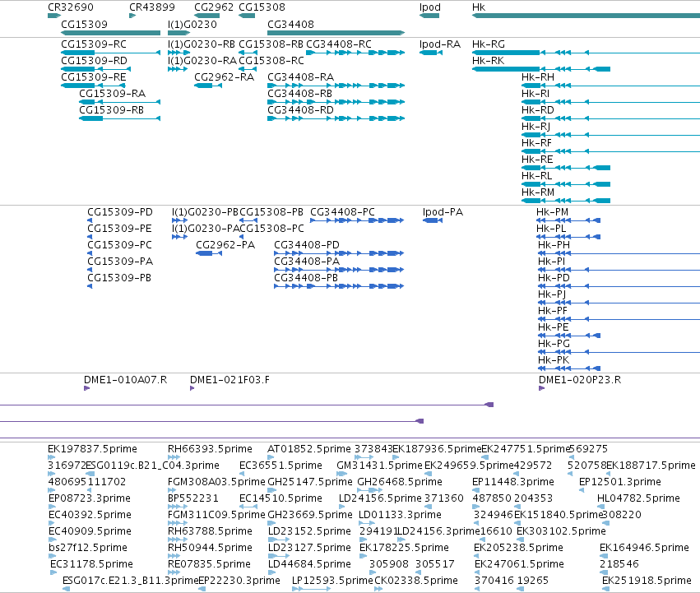
Task: Click protein CG15309-PD label
Action: (x=120, y=212)
